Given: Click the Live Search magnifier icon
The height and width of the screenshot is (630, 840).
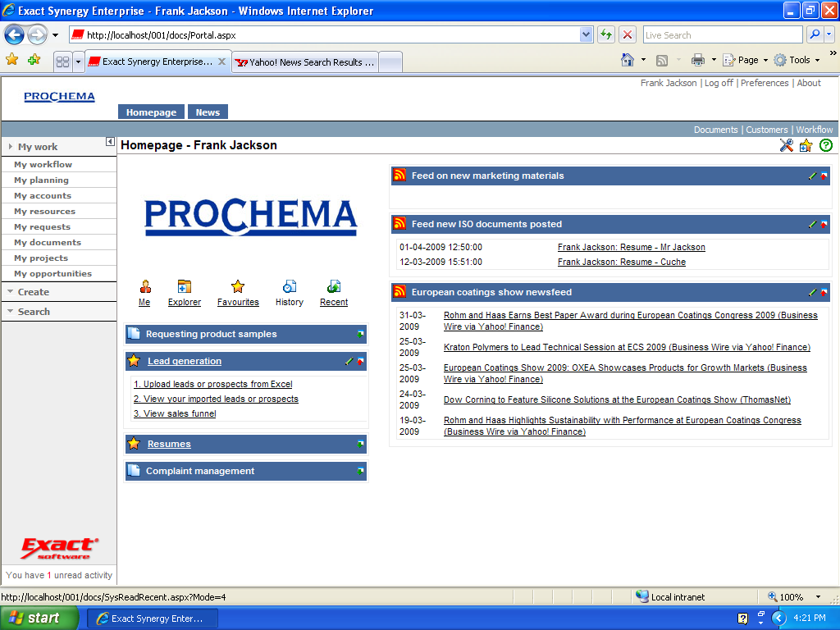Looking at the screenshot, I should (815, 34).
